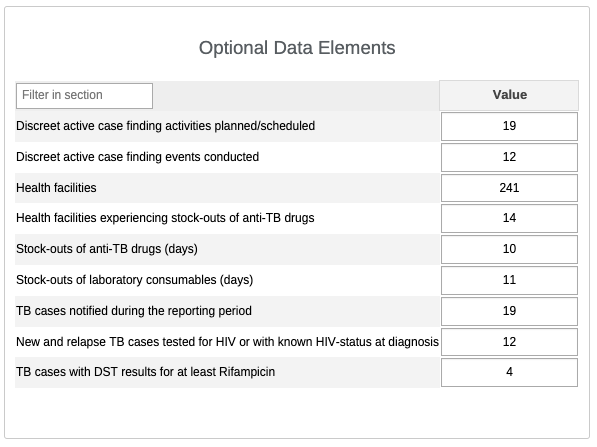Click the Value column header

pyautogui.click(x=509, y=95)
